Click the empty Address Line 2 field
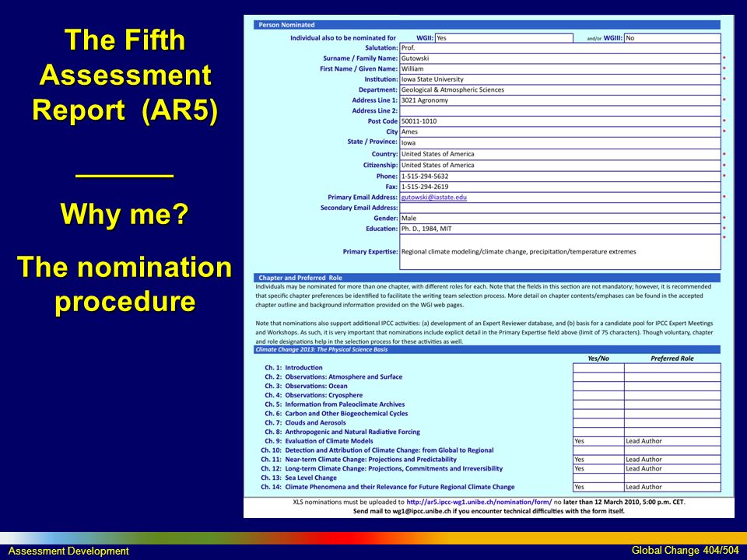This screenshot has height=560, width=747. coord(559,111)
